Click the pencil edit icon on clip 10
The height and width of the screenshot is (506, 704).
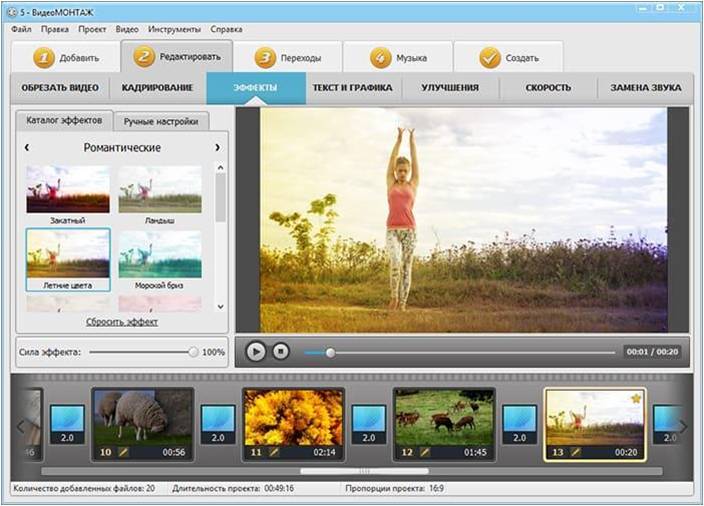pos(123,452)
